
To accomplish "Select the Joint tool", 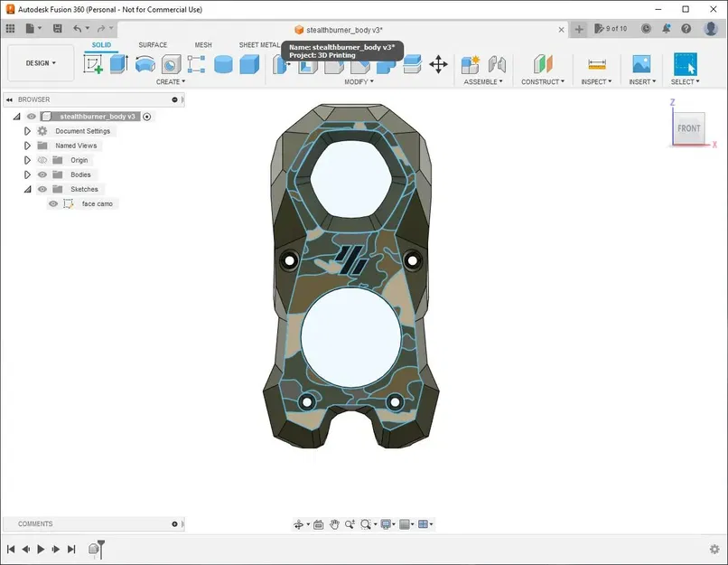I will pyautogui.click(x=498, y=64).
